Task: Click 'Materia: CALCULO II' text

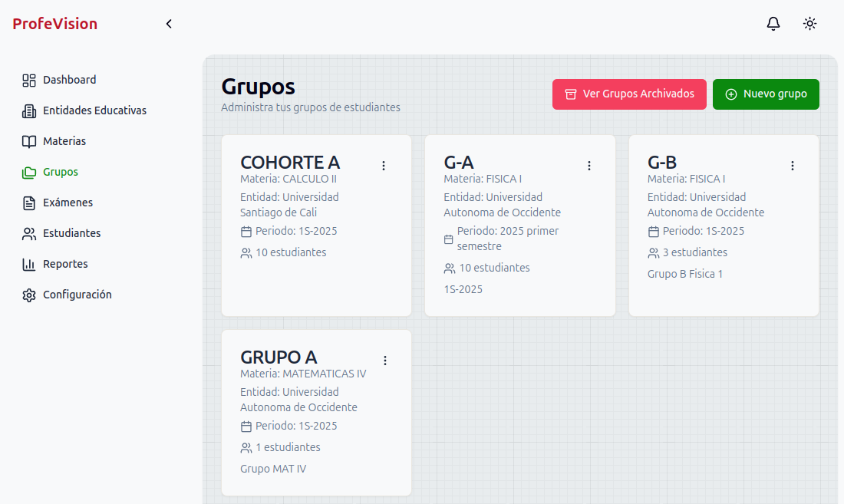Action: pyautogui.click(x=288, y=179)
